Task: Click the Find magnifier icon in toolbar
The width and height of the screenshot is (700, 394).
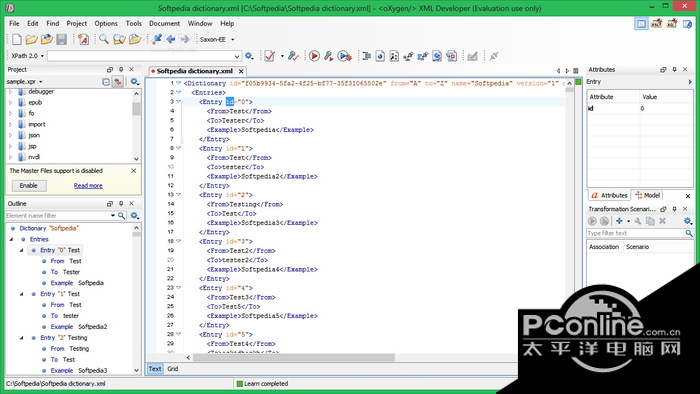Action: pyautogui.click(x=104, y=39)
